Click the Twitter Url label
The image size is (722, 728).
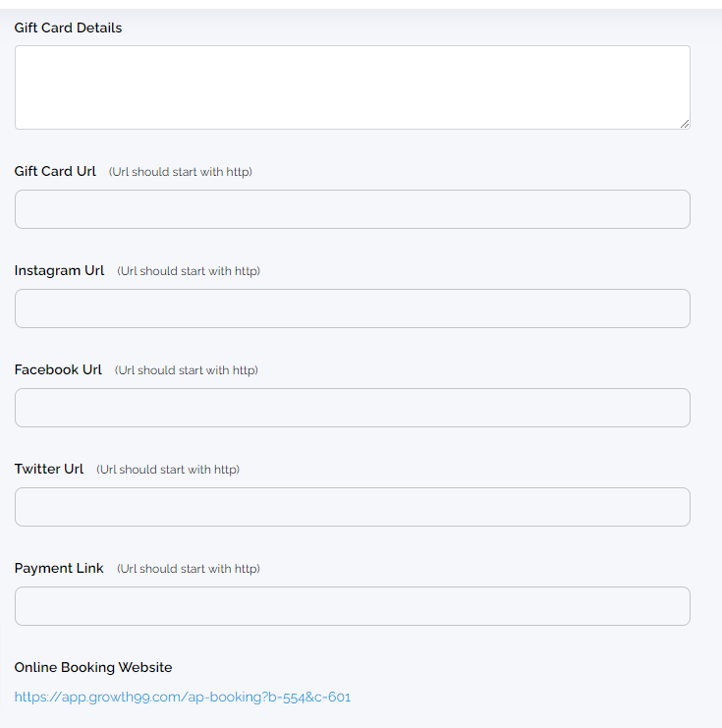(49, 469)
